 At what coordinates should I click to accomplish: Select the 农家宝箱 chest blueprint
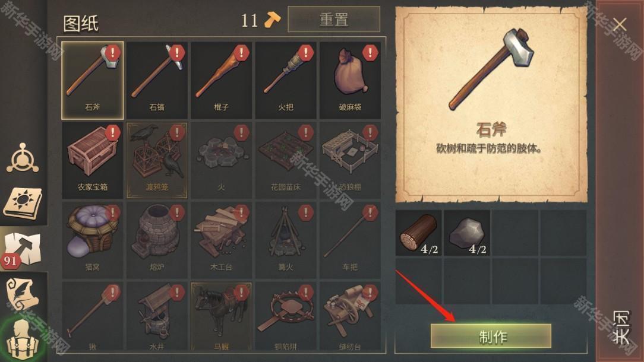[x=93, y=160]
